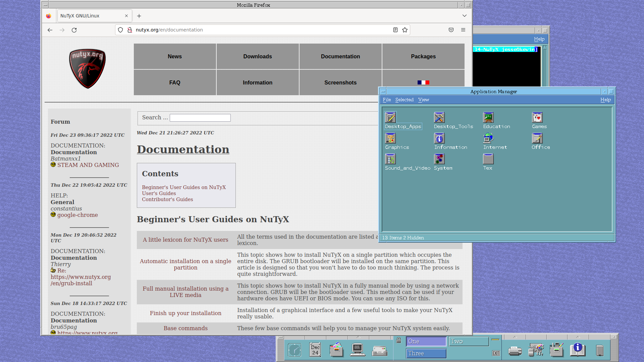Open the printer icon on front panel
Image resolution: width=644 pixels, height=362 pixels.
(x=515, y=351)
